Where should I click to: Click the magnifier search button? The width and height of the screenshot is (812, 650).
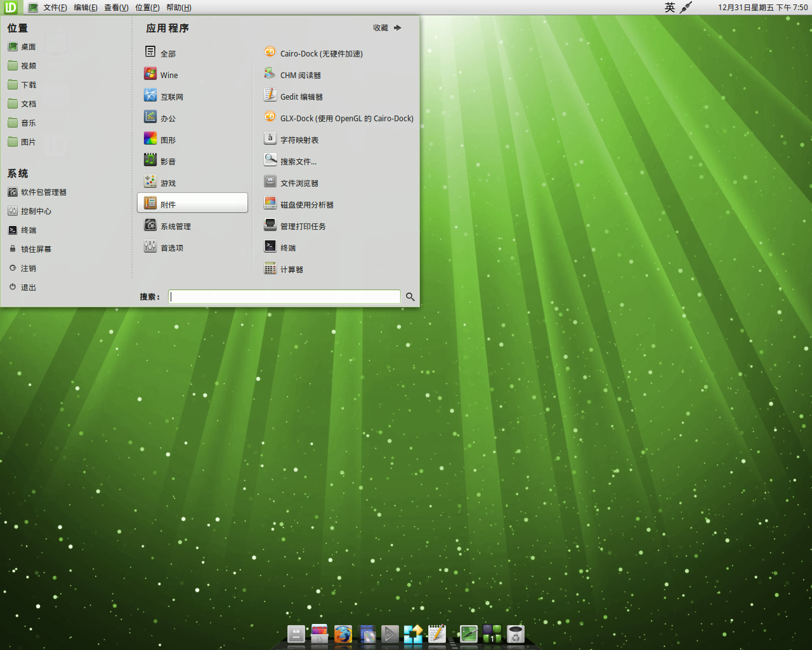point(410,296)
